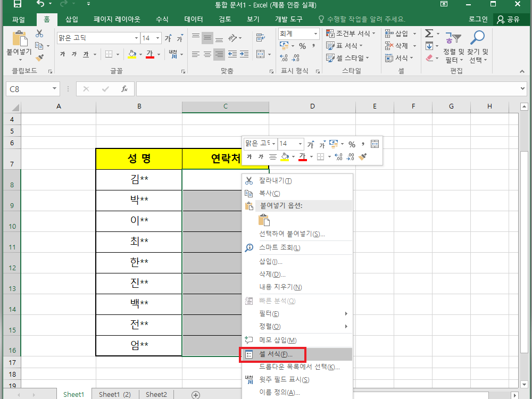Click the Sign in link
The image size is (532, 399).
478,19
